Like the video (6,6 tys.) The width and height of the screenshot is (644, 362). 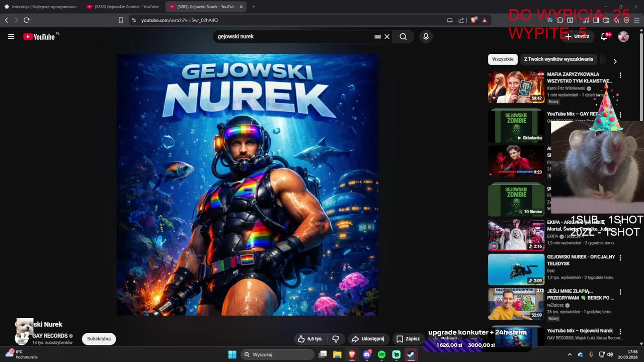click(310, 339)
